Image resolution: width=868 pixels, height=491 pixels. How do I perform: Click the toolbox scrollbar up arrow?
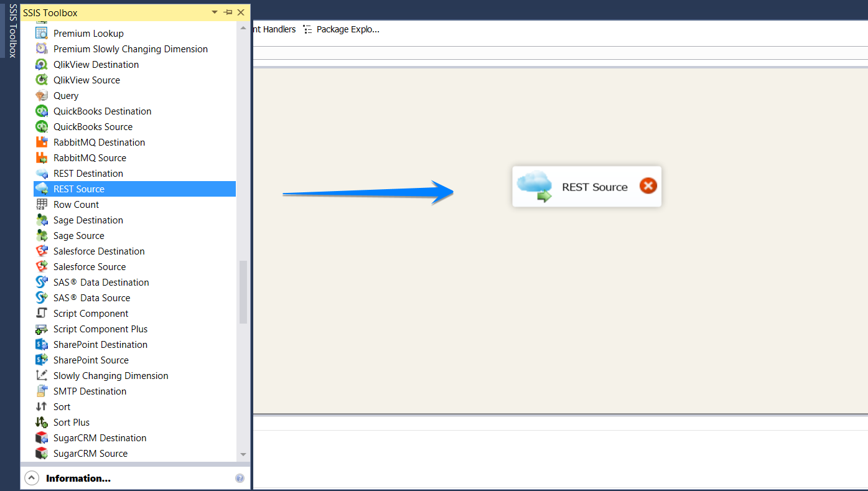(x=243, y=29)
